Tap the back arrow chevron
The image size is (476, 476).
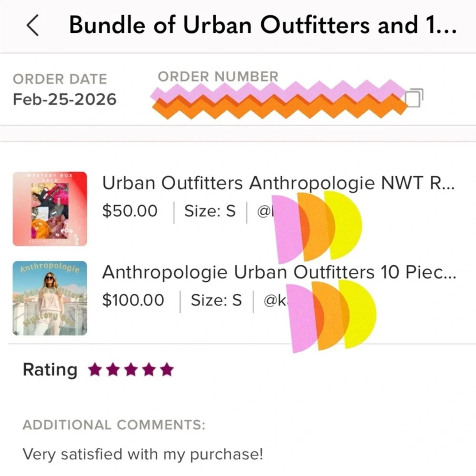[x=32, y=25]
